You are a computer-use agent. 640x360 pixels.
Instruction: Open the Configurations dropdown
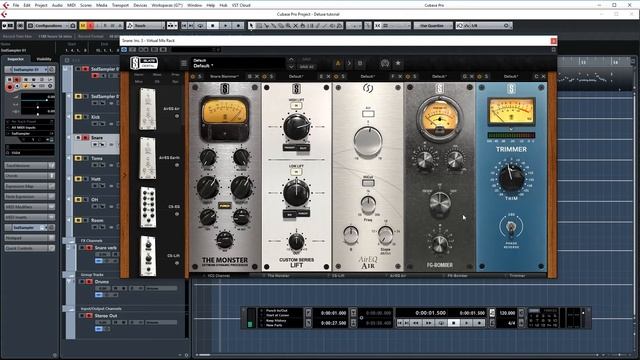coord(51,25)
